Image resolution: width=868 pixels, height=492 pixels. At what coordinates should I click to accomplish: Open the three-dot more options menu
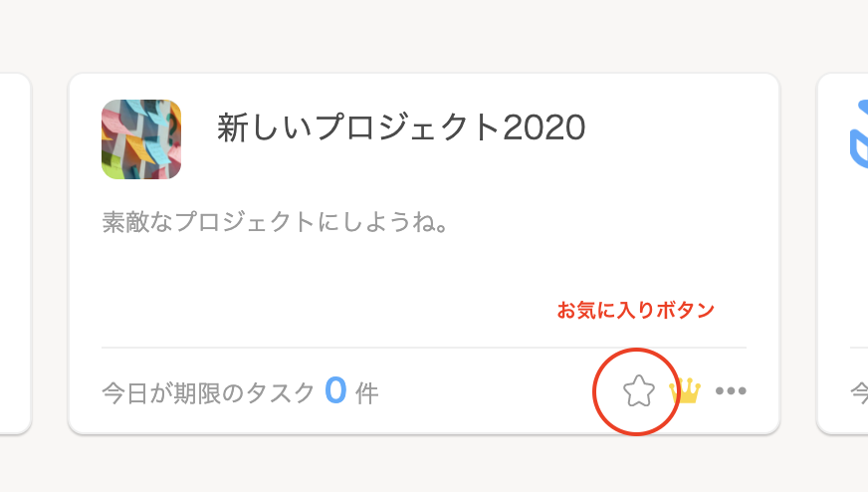tap(731, 390)
